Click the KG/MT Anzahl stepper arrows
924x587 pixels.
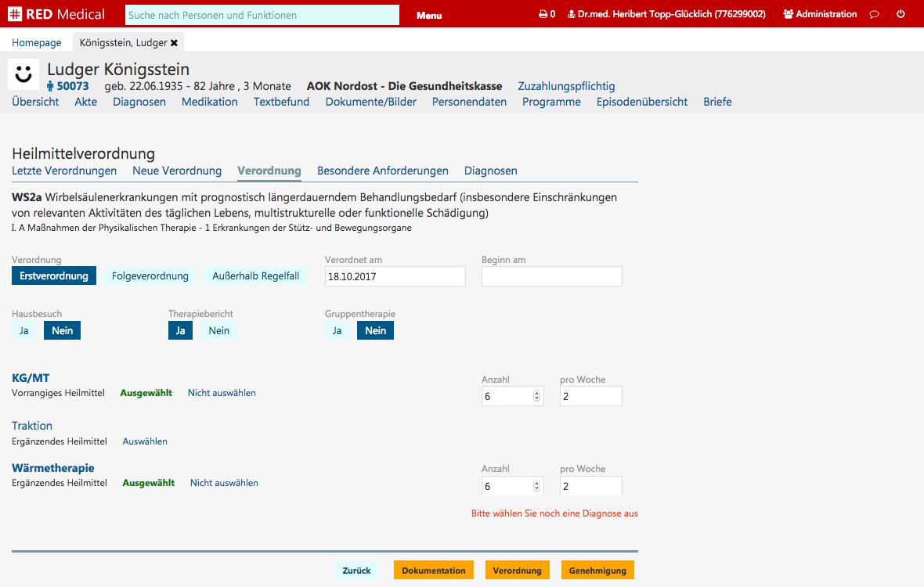537,396
